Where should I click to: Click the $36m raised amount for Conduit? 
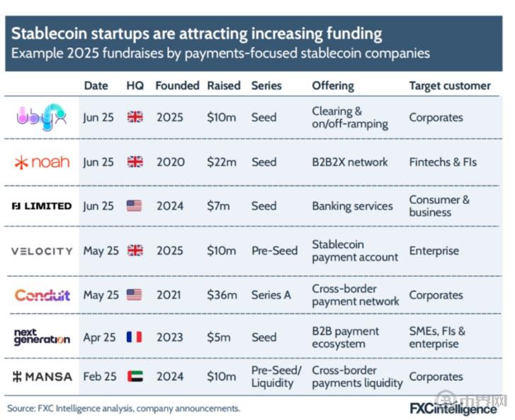(x=222, y=295)
